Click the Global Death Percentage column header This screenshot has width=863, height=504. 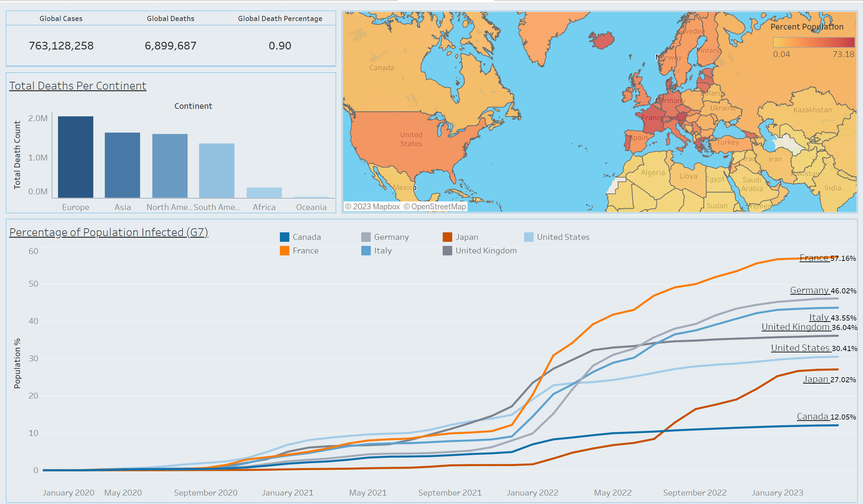(280, 19)
